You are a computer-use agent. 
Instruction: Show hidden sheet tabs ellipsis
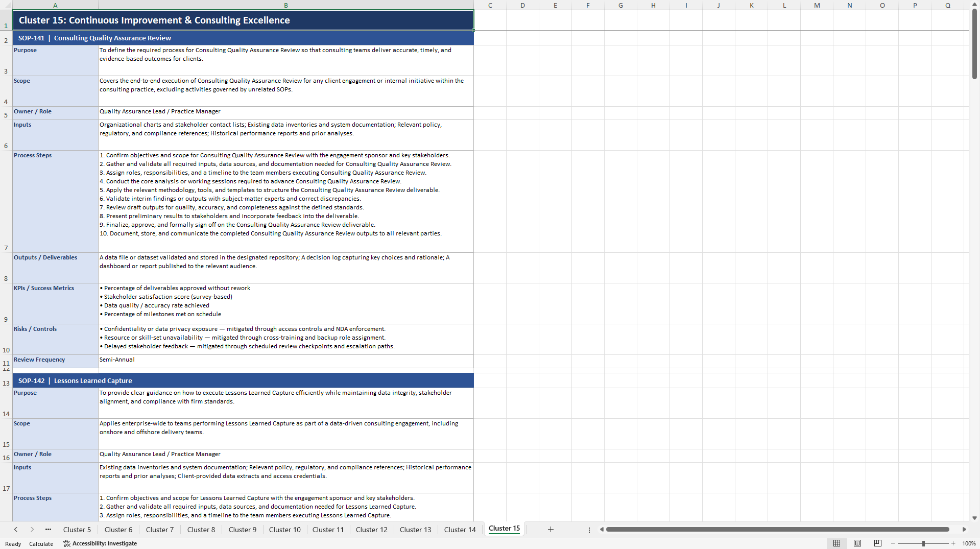pyautogui.click(x=48, y=530)
